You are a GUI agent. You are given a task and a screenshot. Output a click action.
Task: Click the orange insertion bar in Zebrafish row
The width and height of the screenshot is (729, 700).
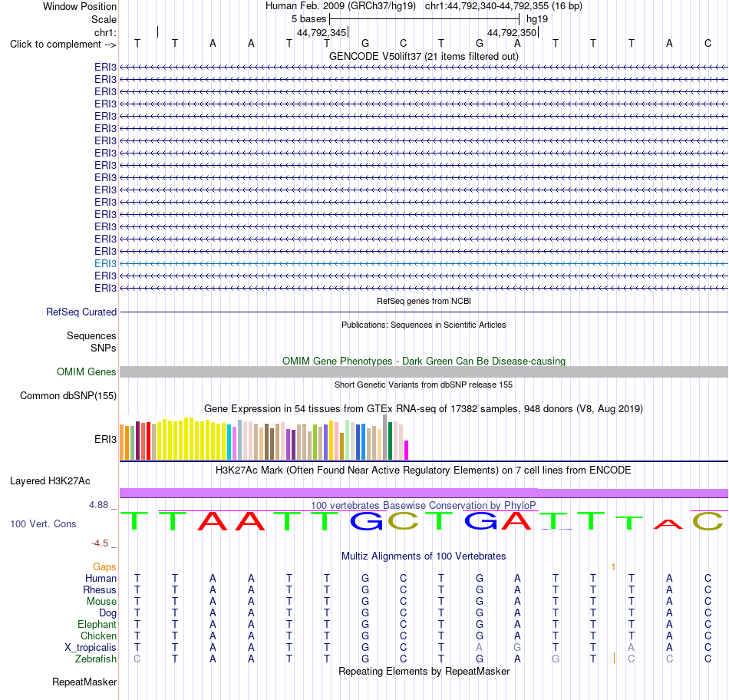coord(614,658)
